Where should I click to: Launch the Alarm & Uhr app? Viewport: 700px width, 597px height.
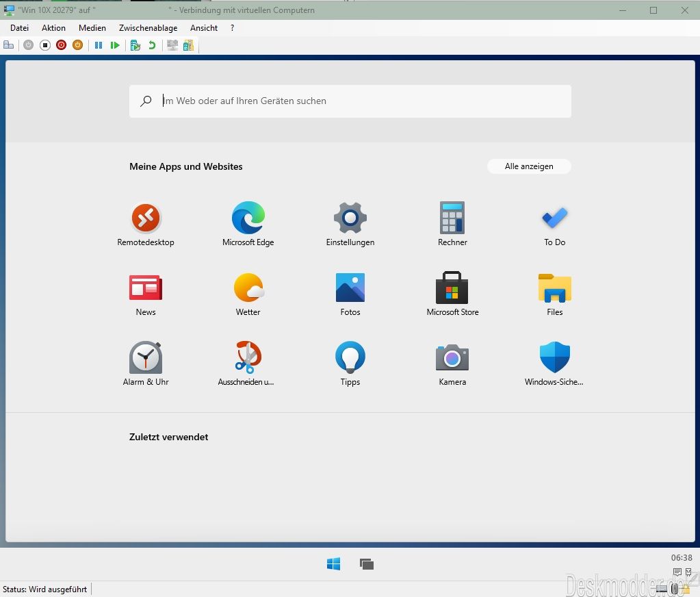coord(146,364)
